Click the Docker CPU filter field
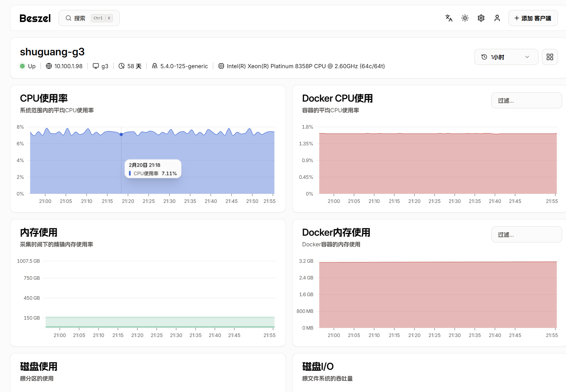 click(x=526, y=101)
